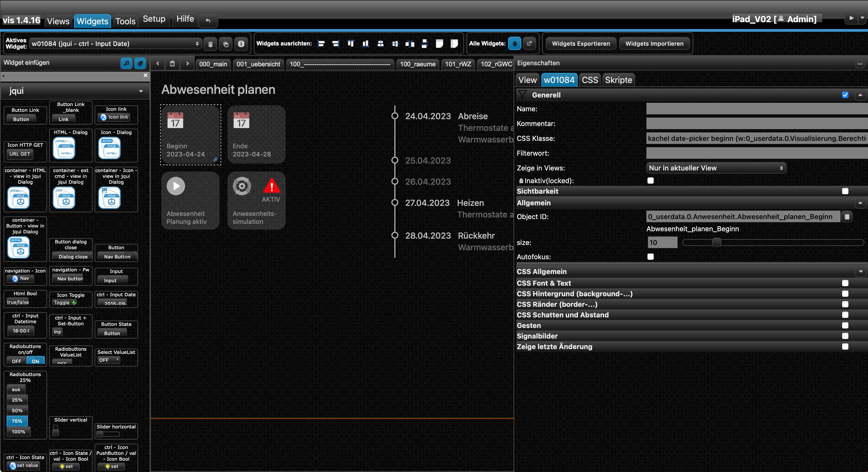Click the undo arrow in menu bar

208,21
